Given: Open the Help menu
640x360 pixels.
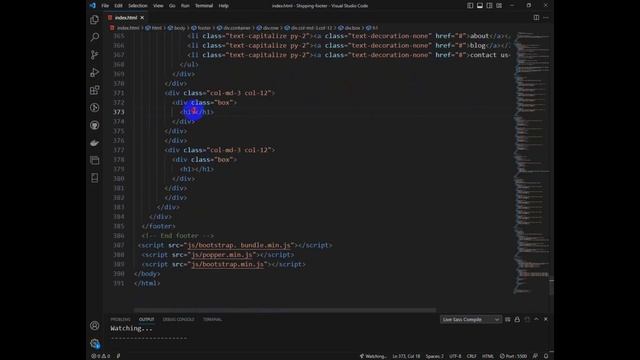Looking at the screenshot, I should (x=223, y=6).
